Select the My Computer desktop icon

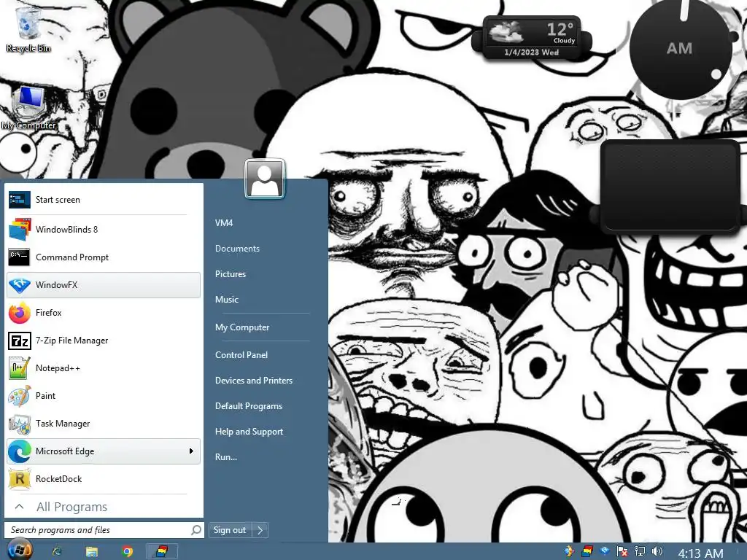click(28, 108)
